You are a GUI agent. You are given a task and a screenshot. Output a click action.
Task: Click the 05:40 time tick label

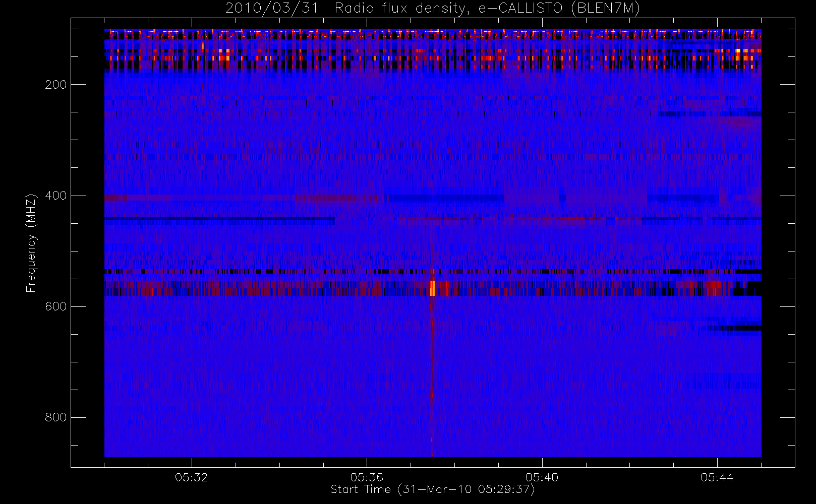click(x=542, y=477)
